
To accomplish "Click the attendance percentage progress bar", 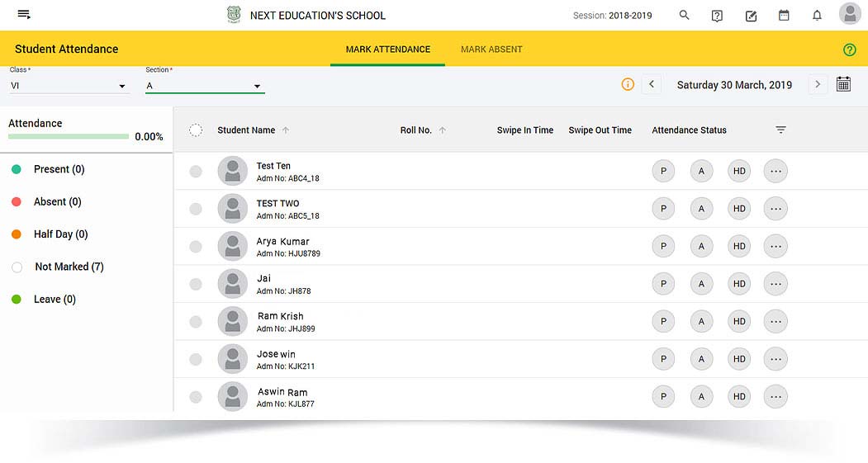I will 69,136.
